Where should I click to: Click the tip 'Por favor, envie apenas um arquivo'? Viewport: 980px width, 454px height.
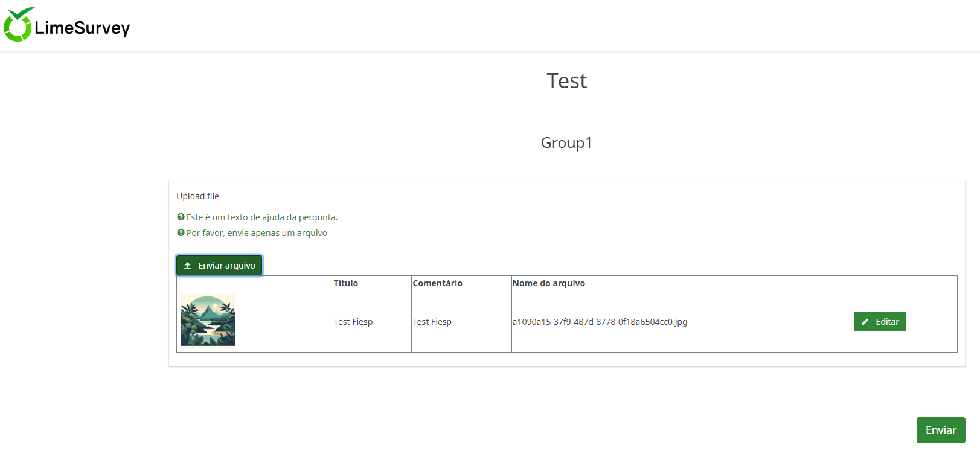tap(257, 233)
